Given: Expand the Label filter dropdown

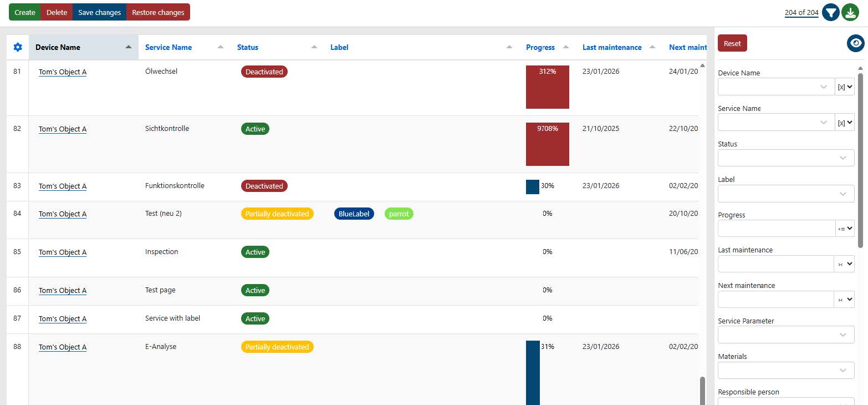Looking at the screenshot, I should tap(785, 193).
